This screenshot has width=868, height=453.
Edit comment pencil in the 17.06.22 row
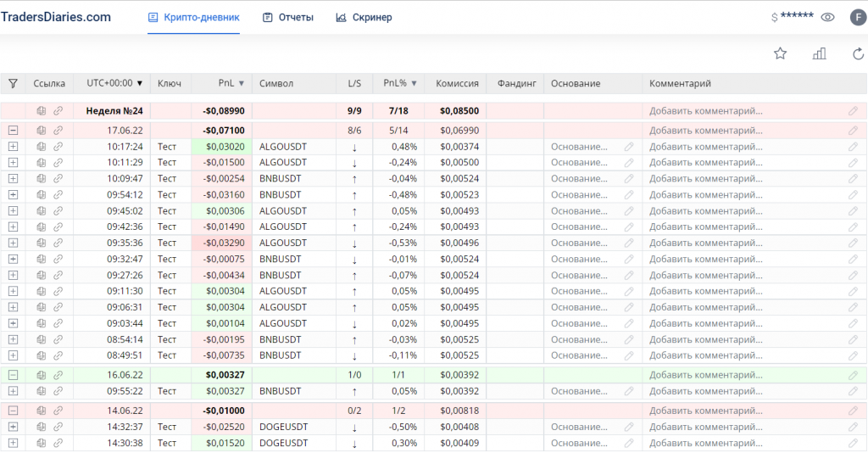[x=853, y=130]
